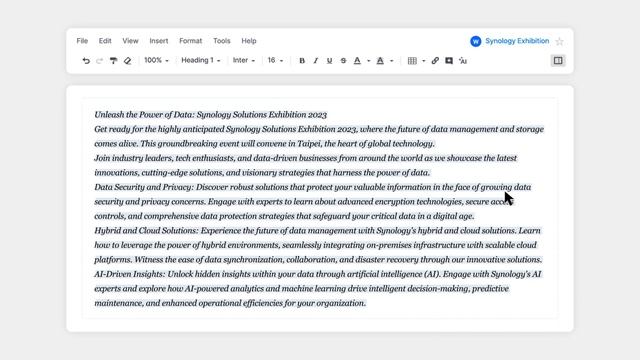Screen dimensions: 640x360
Task: Click the insert table icon
Action: (412, 61)
